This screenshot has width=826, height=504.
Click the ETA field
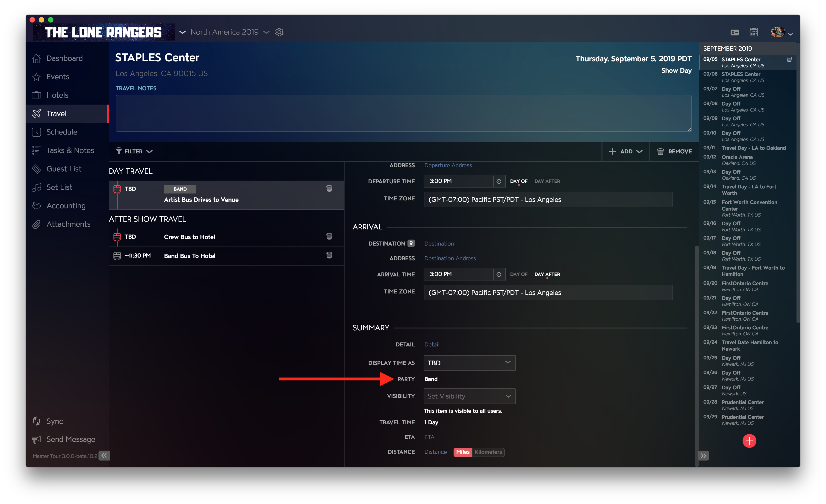coord(429,437)
